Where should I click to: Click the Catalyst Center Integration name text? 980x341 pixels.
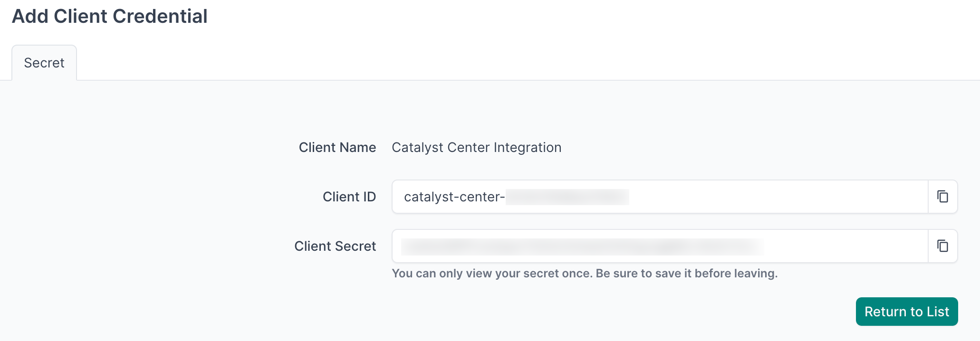(x=476, y=148)
